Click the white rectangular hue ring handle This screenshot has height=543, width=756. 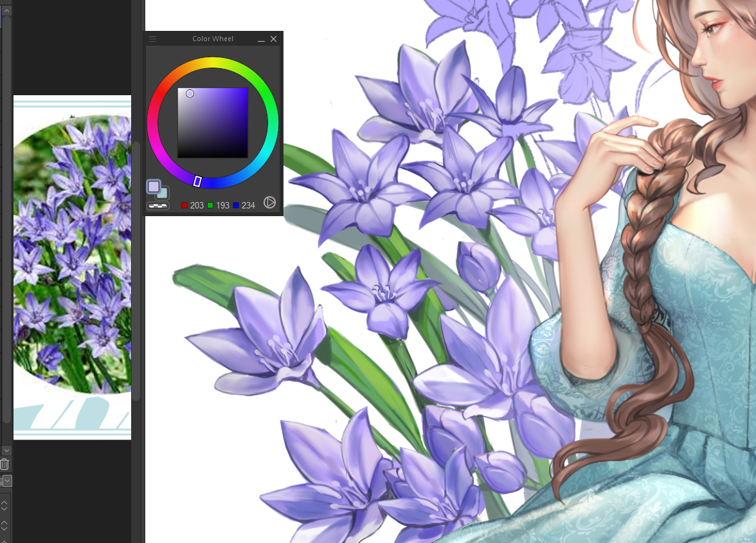[197, 181]
